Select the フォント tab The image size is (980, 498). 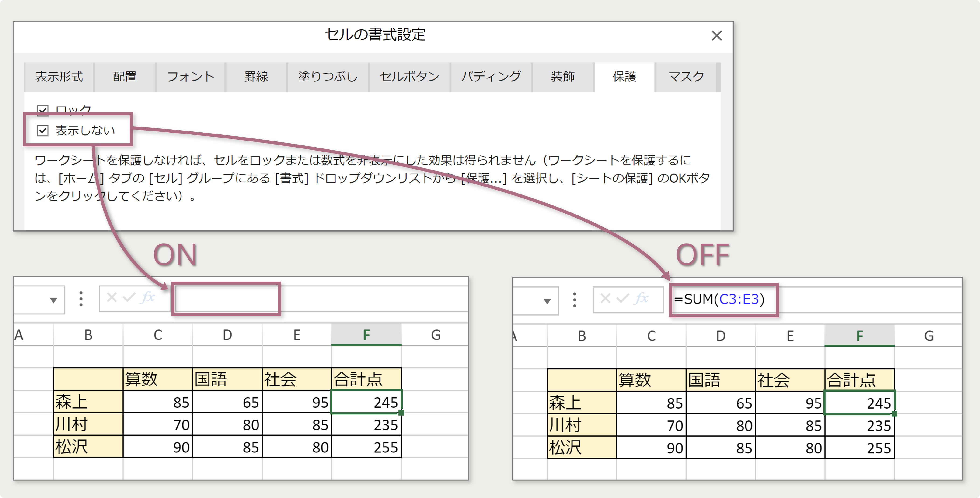(191, 77)
